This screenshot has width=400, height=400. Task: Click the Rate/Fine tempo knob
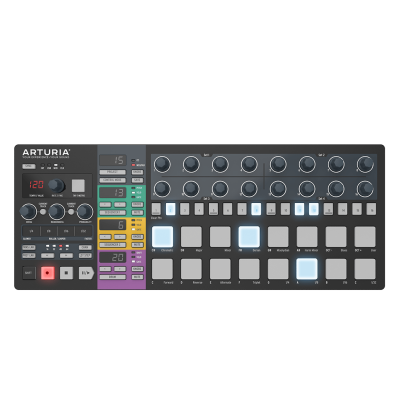[56, 186]
